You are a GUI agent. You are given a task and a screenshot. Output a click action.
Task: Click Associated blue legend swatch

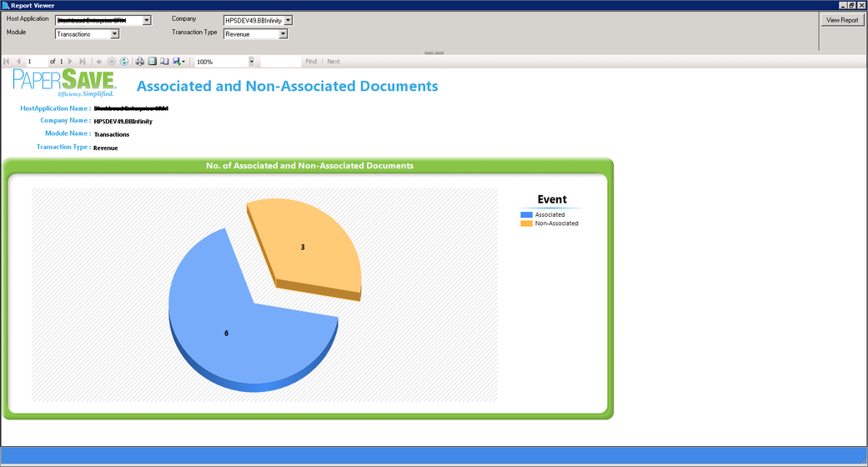[x=526, y=215]
